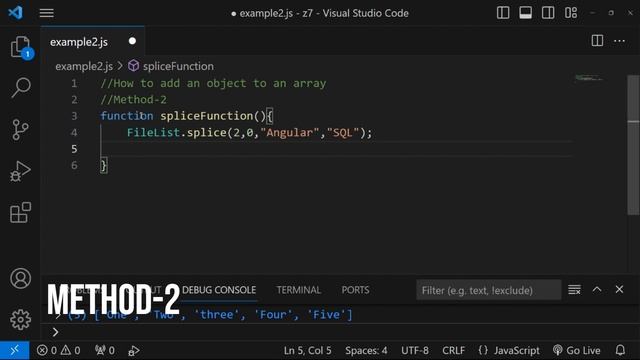Click FileList identifier on line 4

point(153,133)
